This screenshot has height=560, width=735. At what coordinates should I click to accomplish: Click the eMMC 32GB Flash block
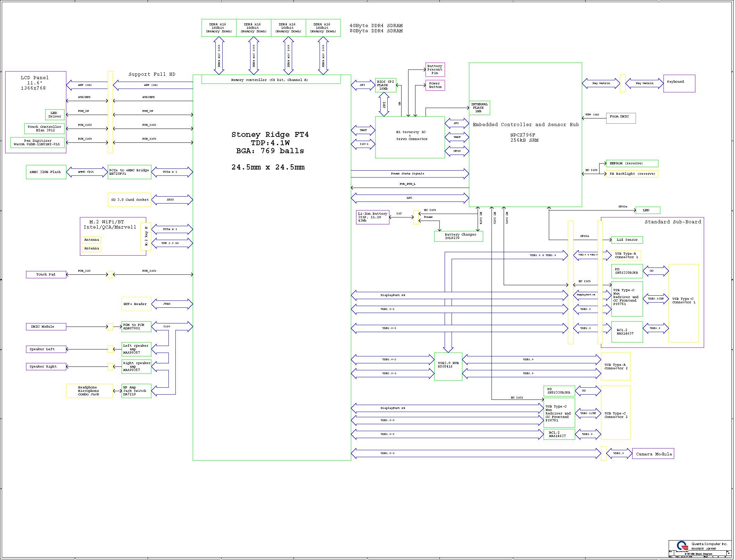tap(46, 172)
